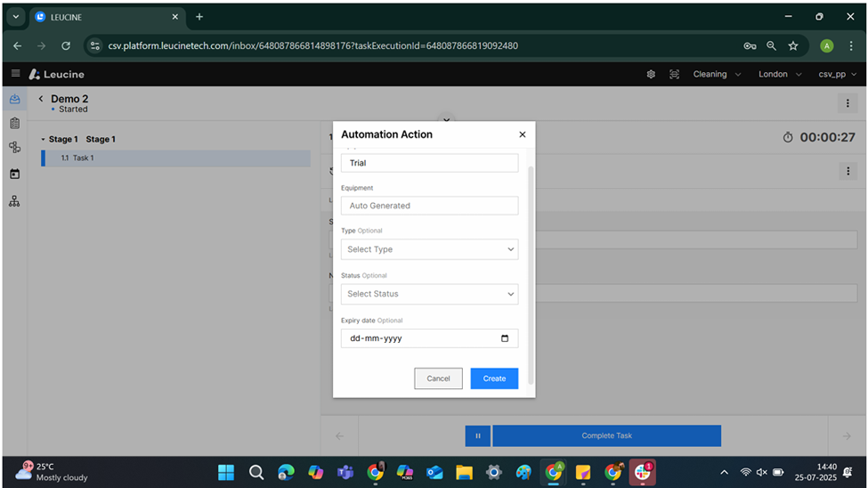Open the settings gear in top header
This screenshot has height=488, width=868.
(x=651, y=74)
